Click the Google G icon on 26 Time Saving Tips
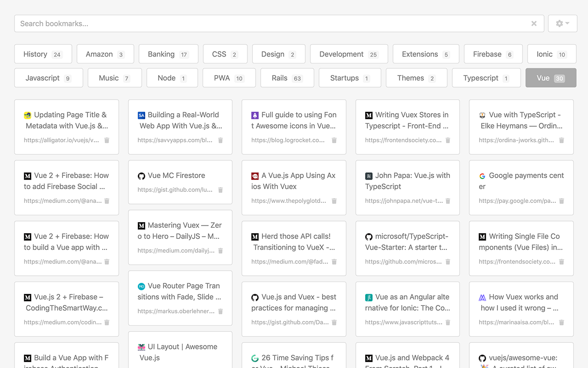 [255, 357]
